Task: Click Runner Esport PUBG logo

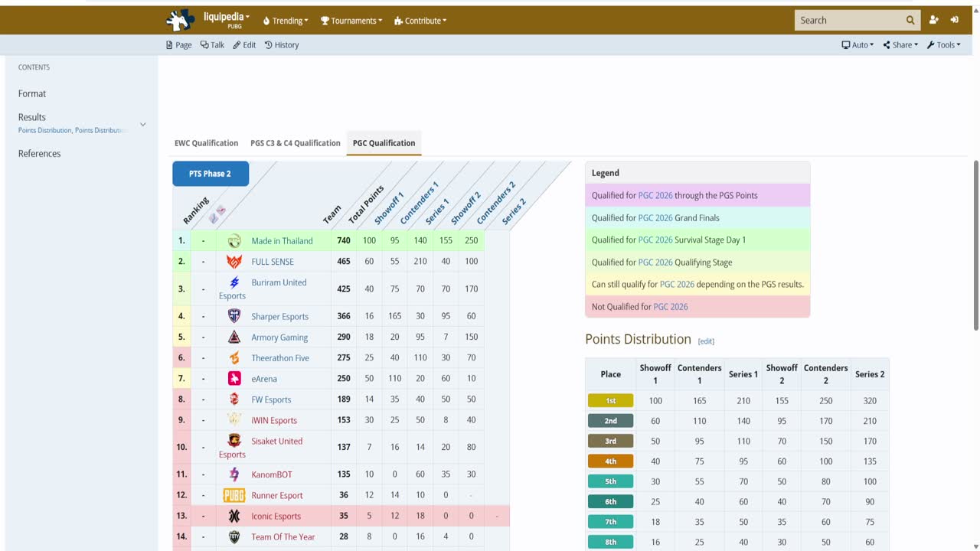Action: (x=234, y=495)
